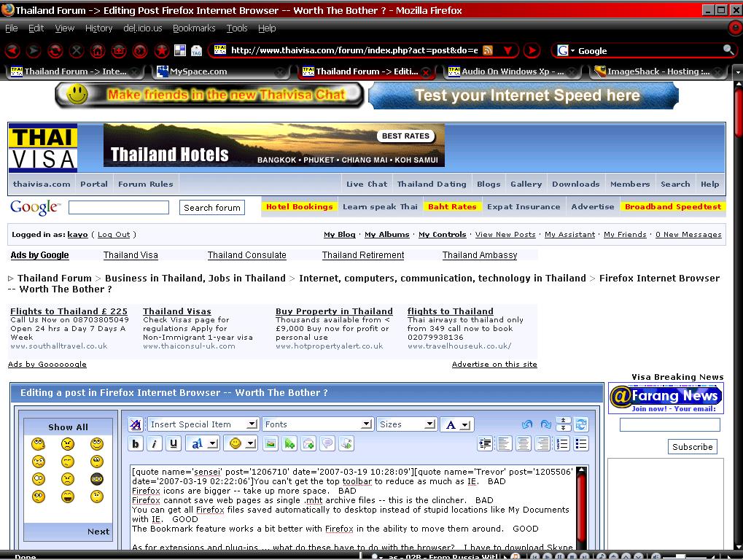The image size is (743, 560).
Task: Open the Insert Special Item dropdown
Action: point(203,424)
